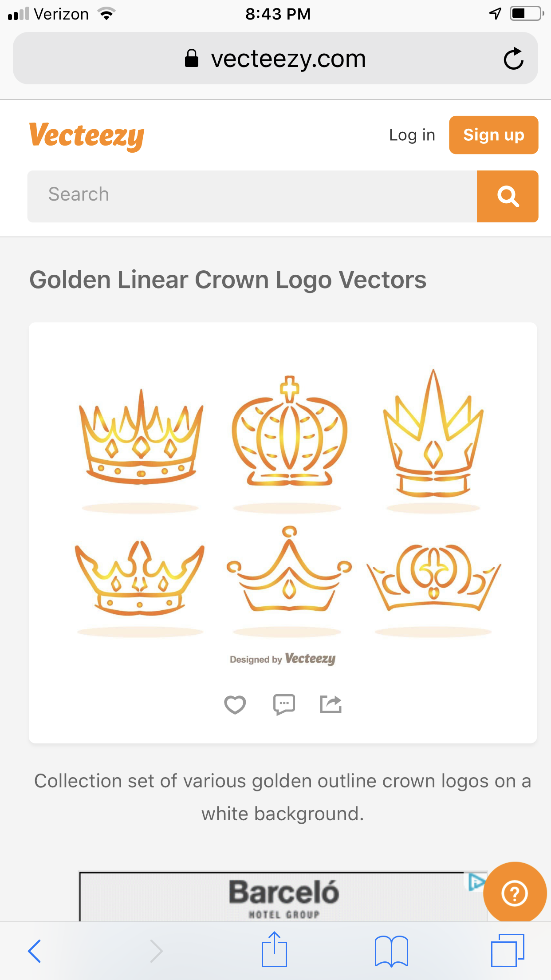
Task: Click the Sign up button
Action: point(494,135)
